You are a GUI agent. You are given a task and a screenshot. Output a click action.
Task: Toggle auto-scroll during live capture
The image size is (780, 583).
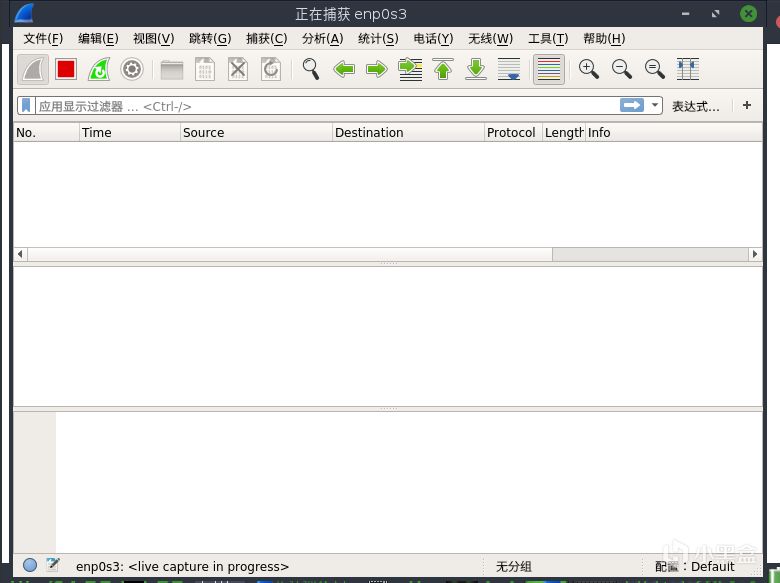509,69
